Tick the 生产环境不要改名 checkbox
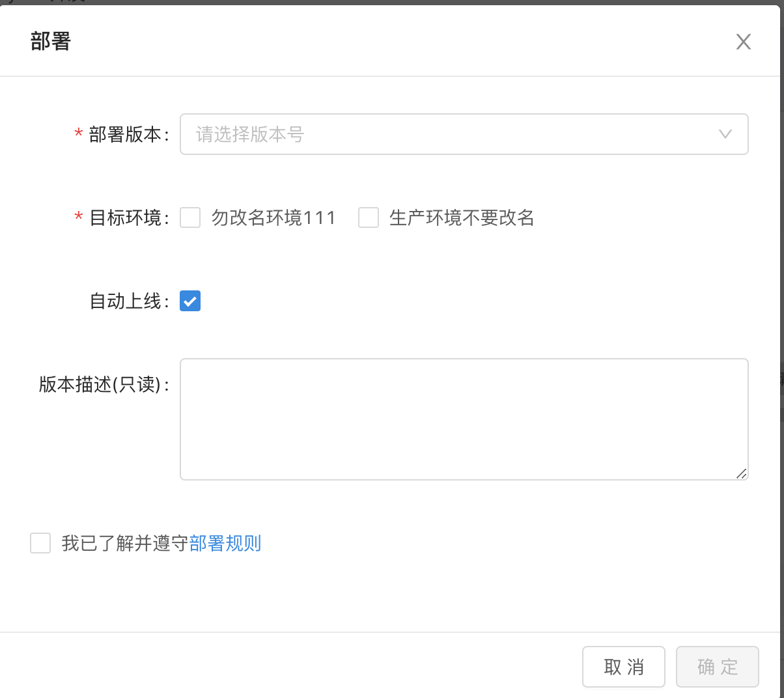 click(369, 217)
